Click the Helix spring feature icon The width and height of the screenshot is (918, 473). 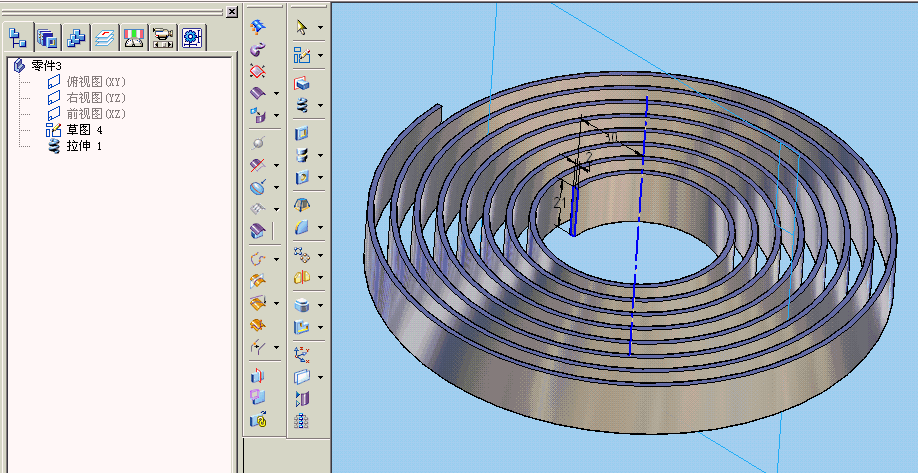(x=302, y=104)
